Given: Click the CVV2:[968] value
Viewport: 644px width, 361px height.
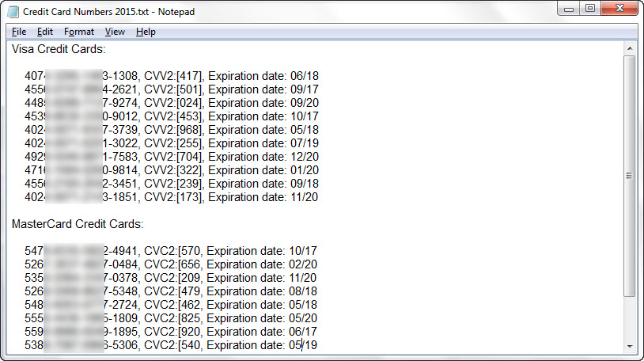Looking at the screenshot, I should pos(173,130).
